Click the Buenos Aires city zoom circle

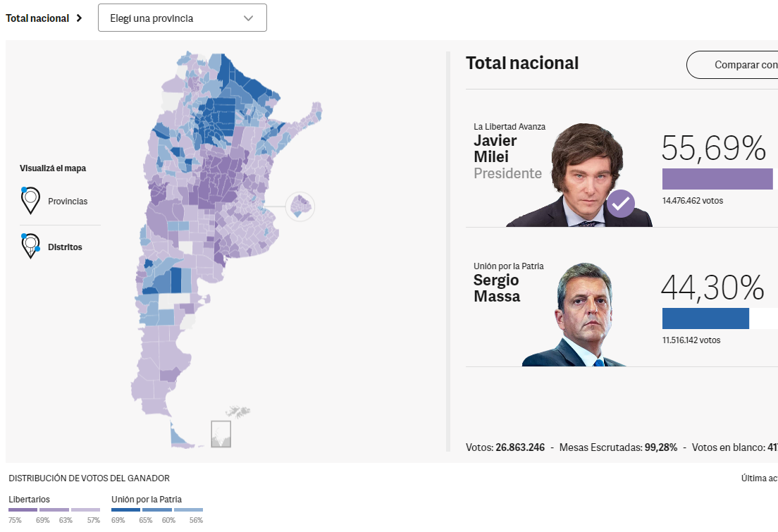(x=300, y=206)
